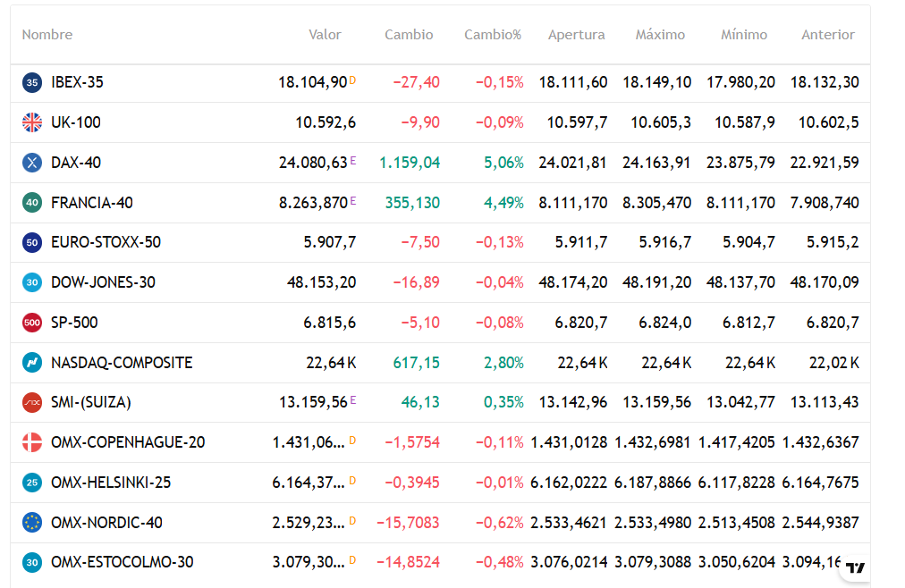This screenshot has height=588, width=905.
Task: Open the OMX-ESTOCOLMO-30 index link
Action: pyautogui.click(x=122, y=562)
